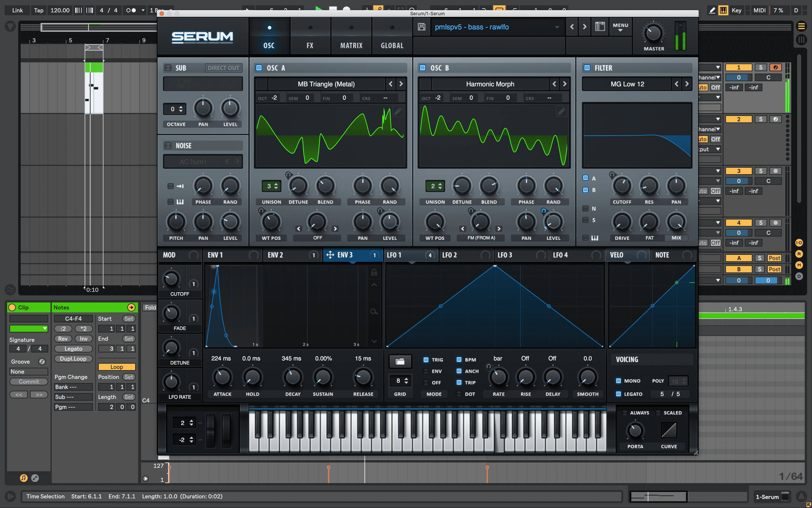Open the MB Triangle (Metal) wavetable menu
812x508 pixels.
(x=326, y=84)
